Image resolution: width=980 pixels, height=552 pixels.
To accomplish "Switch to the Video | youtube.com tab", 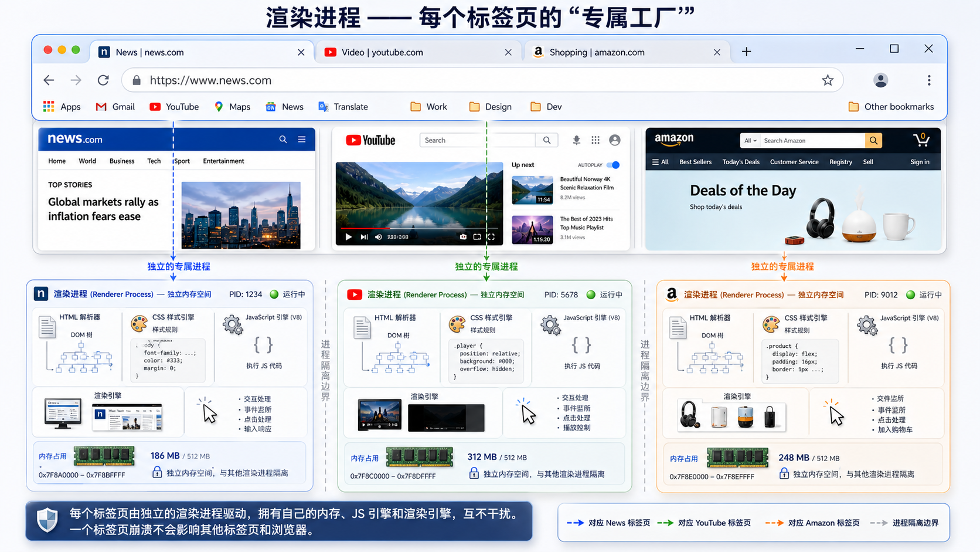I will (418, 52).
